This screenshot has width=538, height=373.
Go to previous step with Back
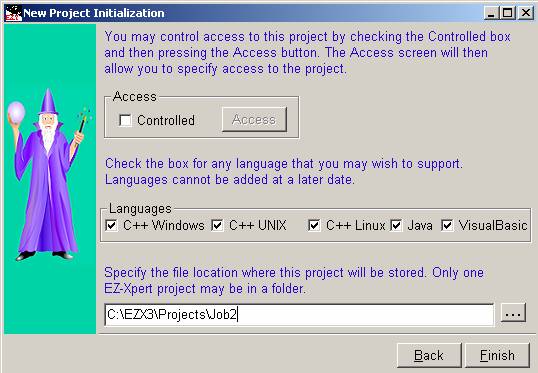[429, 355]
